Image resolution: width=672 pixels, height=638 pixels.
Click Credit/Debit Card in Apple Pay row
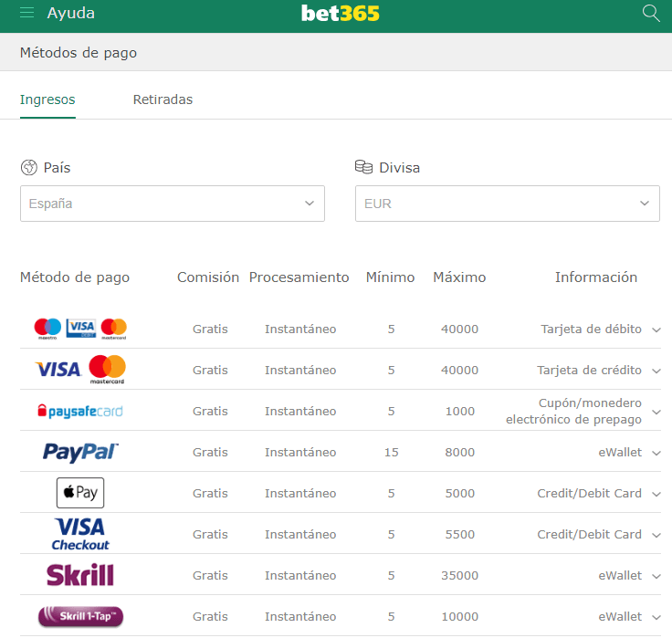(x=589, y=493)
